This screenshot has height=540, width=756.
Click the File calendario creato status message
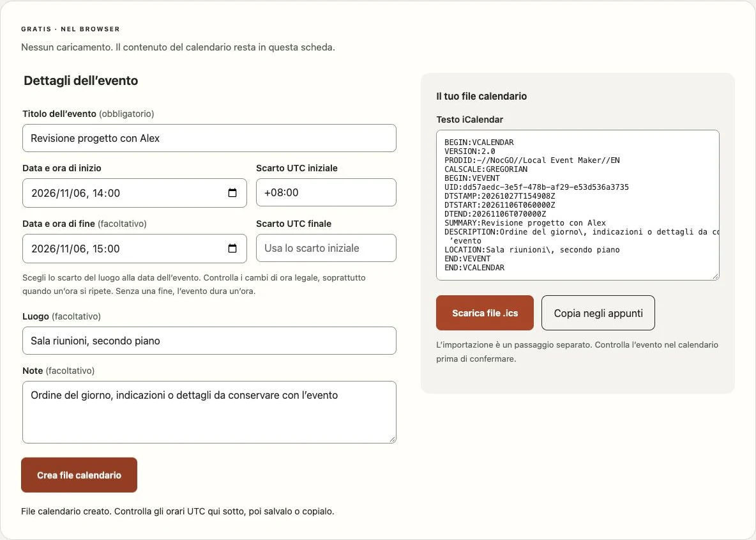[x=178, y=511]
